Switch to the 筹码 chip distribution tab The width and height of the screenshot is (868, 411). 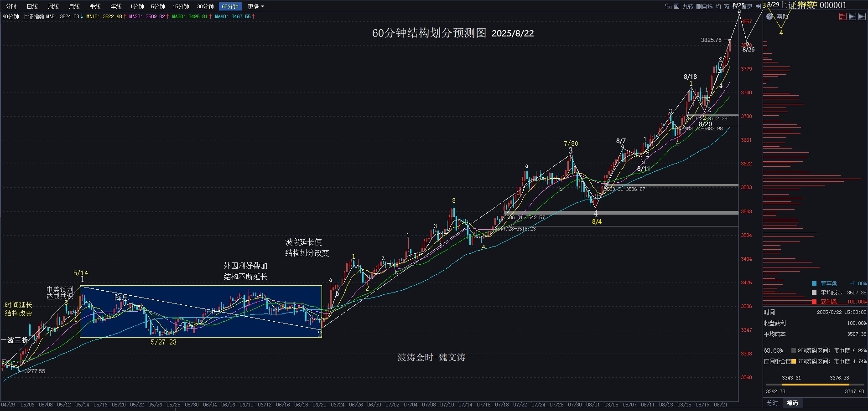[x=792, y=403]
